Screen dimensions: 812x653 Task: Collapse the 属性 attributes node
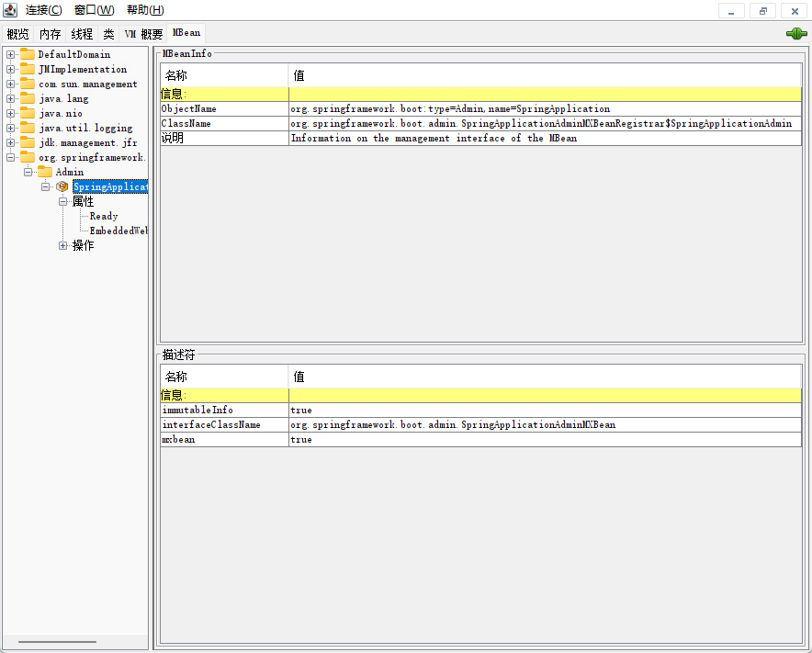point(62,201)
